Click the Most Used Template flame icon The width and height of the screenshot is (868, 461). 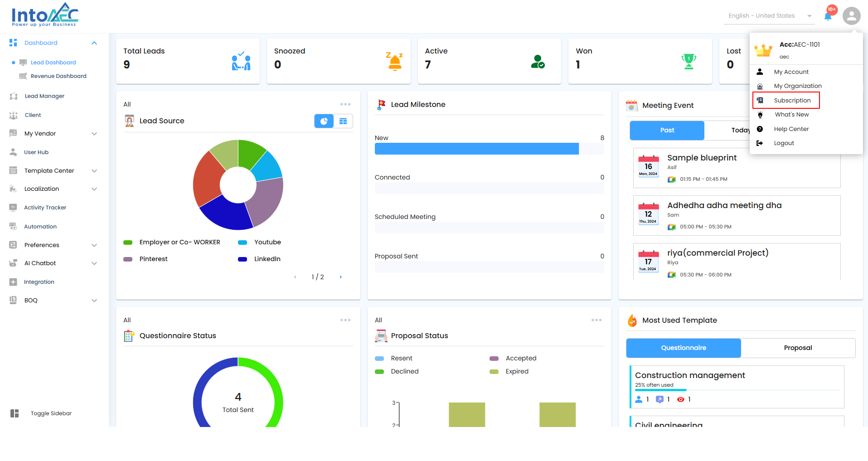coord(632,320)
